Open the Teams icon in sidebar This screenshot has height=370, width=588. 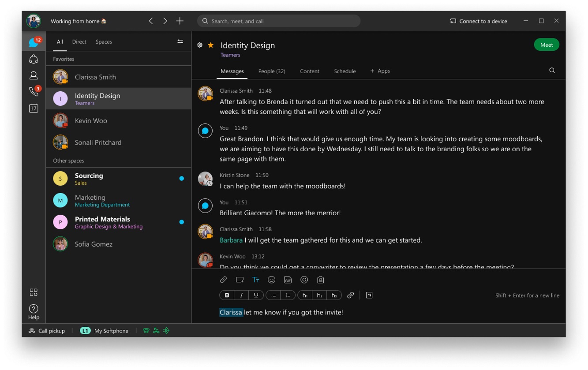point(34,59)
